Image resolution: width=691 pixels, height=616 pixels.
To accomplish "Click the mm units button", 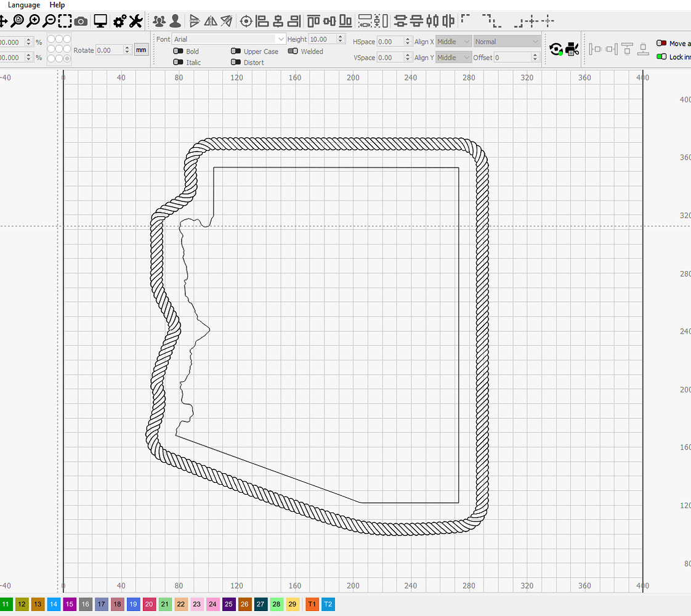I will coord(141,50).
